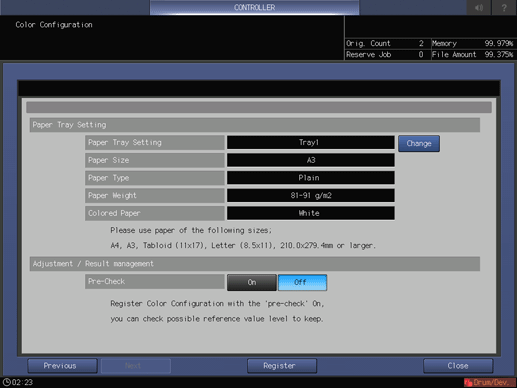Click the Paper Weight label
Viewport: 517px width, 388px height.
[155, 196]
